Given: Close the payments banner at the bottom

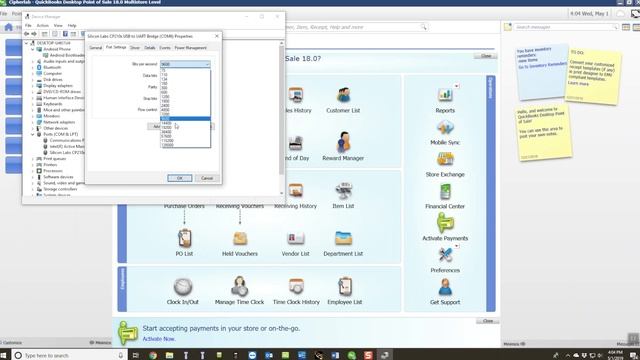Looking at the screenshot, I should click(x=487, y=321).
